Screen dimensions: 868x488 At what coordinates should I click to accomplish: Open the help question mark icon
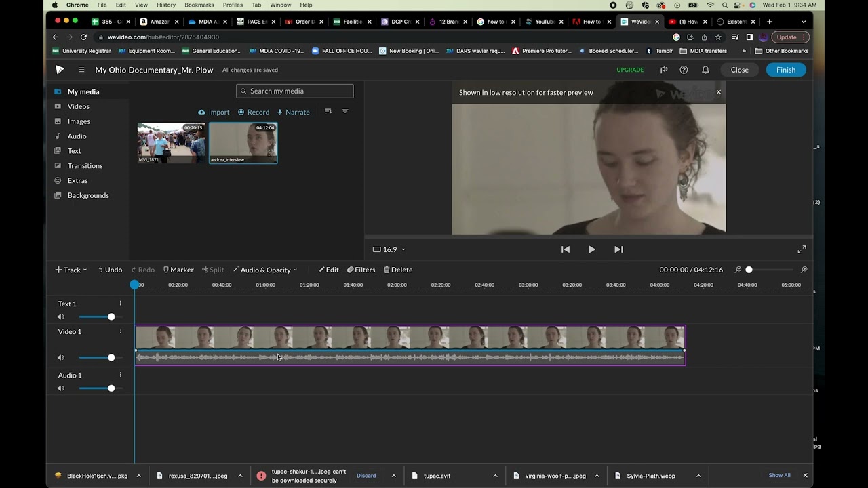click(x=684, y=70)
